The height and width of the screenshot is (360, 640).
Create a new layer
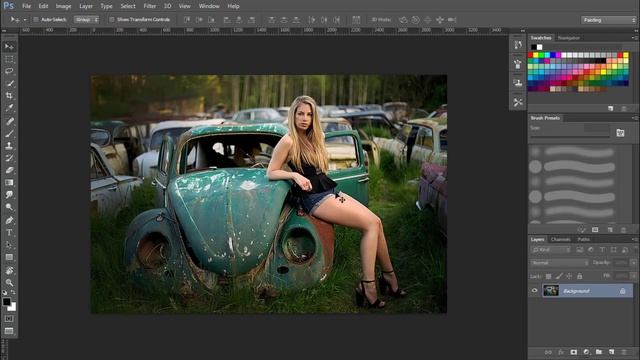click(611, 352)
